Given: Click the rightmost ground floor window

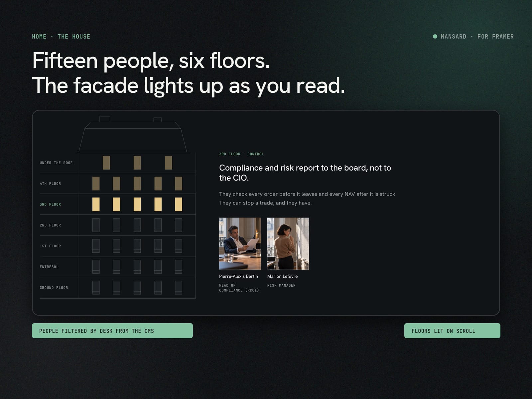Looking at the screenshot, I should 178,288.
